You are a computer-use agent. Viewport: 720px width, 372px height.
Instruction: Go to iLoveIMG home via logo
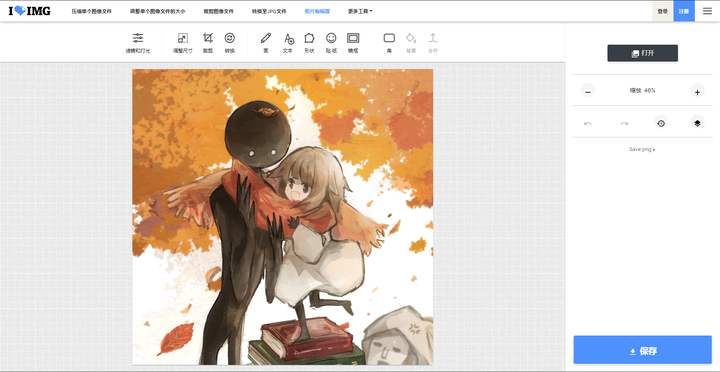point(30,11)
